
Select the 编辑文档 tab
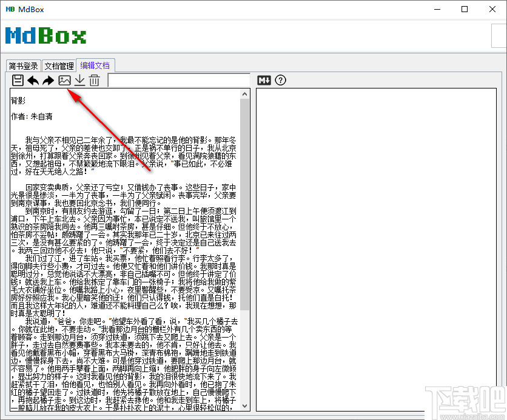(x=95, y=65)
